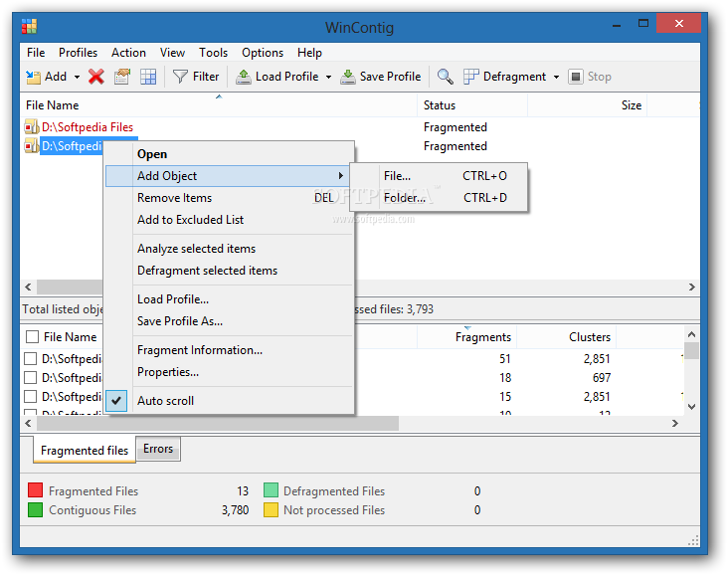Click the Filter funnel icon

tap(180, 77)
